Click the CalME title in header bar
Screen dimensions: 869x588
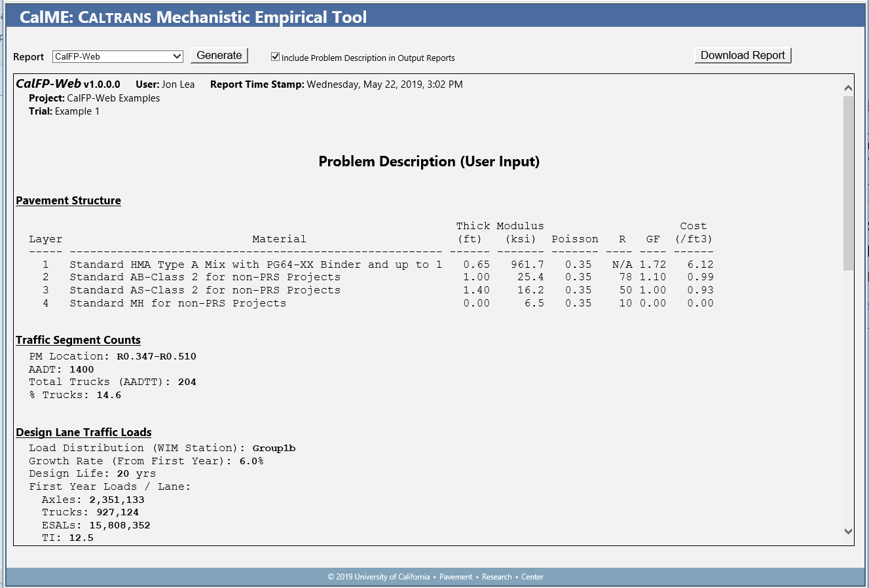point(193,17)
